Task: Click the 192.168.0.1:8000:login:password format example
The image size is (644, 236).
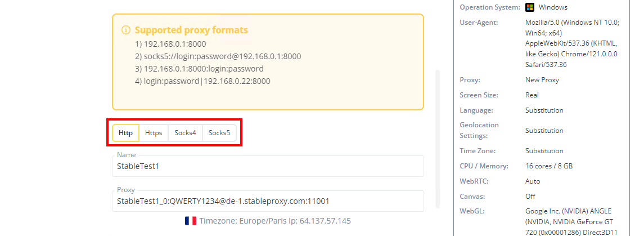Action: pyautogui.click(x=199, y=69)
